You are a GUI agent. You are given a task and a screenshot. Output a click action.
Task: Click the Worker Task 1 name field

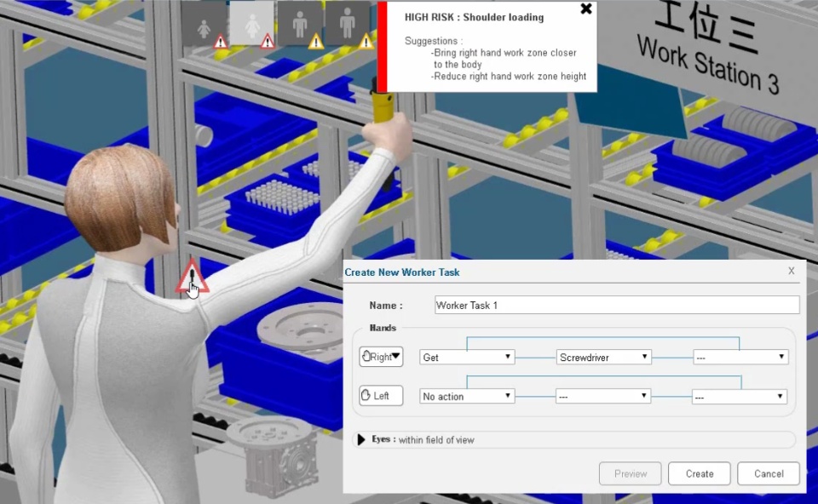pos(617,305)
